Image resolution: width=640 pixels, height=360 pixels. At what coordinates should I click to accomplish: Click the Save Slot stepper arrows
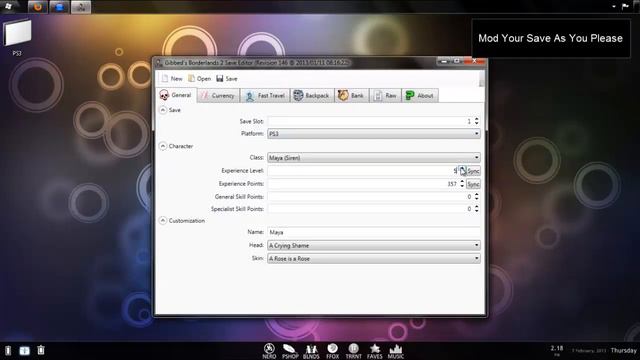pos(476,121)
